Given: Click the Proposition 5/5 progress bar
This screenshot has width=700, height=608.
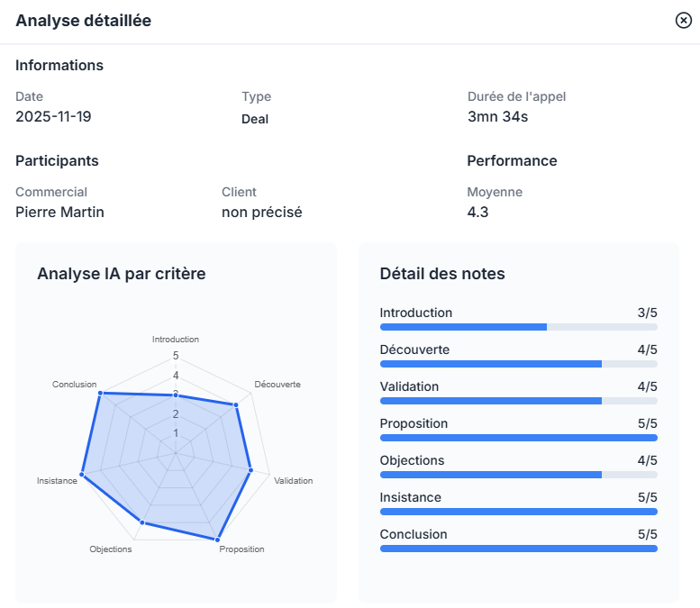Looking at the screenshot, I should click(x=518, y=438).
